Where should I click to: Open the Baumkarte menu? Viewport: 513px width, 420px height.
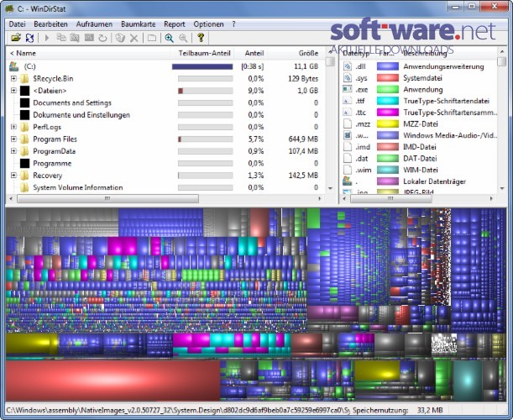tap(138, 24)
